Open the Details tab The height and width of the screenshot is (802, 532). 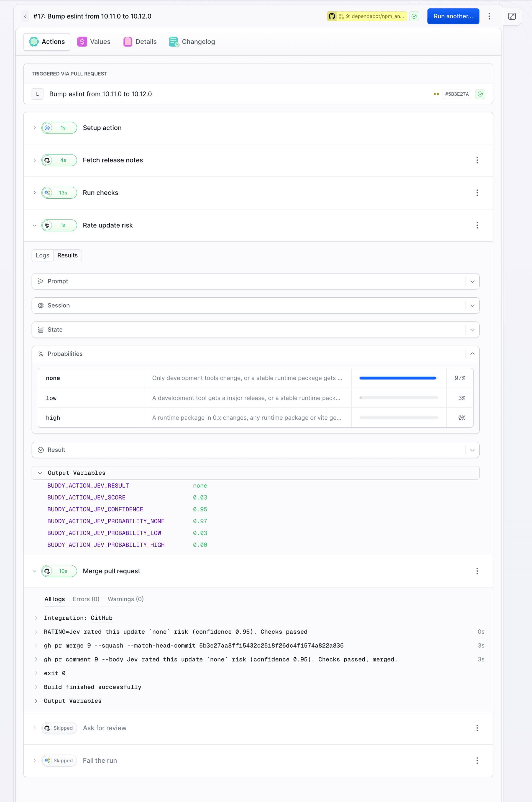click(x=140, y=42)
